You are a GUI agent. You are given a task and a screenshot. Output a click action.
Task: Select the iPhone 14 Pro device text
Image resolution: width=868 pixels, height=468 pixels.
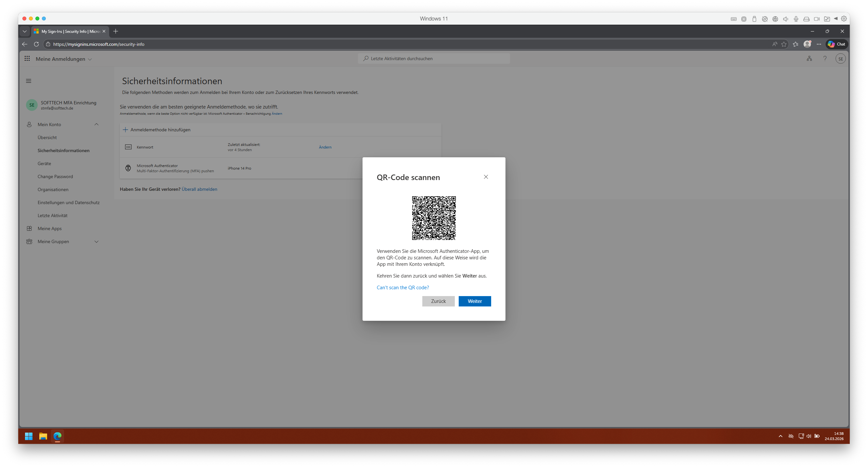[239, 168]
